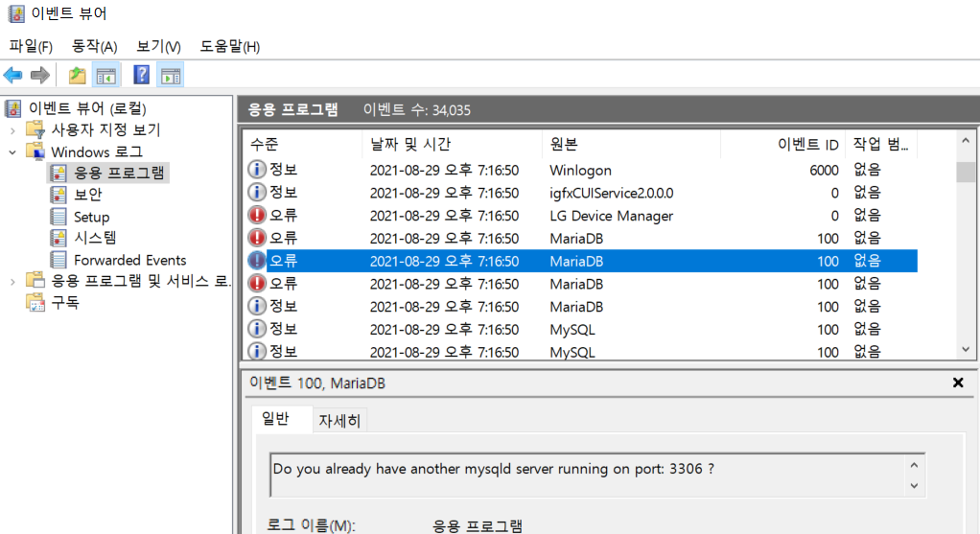Sort by the 작업 범주 column header
Image resolution: width=980 pixels, height=534 pixels.
click(881, 145)
